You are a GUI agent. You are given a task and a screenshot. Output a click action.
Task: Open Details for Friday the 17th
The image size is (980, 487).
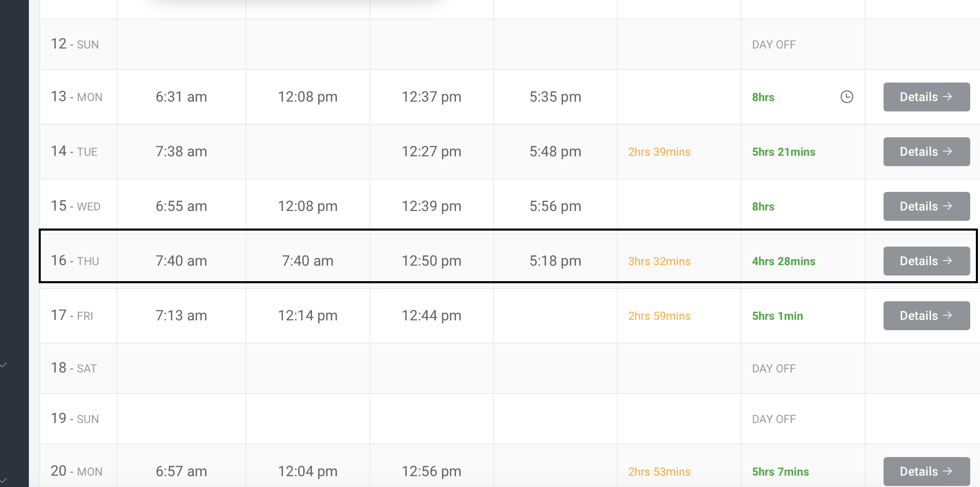coord(926,316)
